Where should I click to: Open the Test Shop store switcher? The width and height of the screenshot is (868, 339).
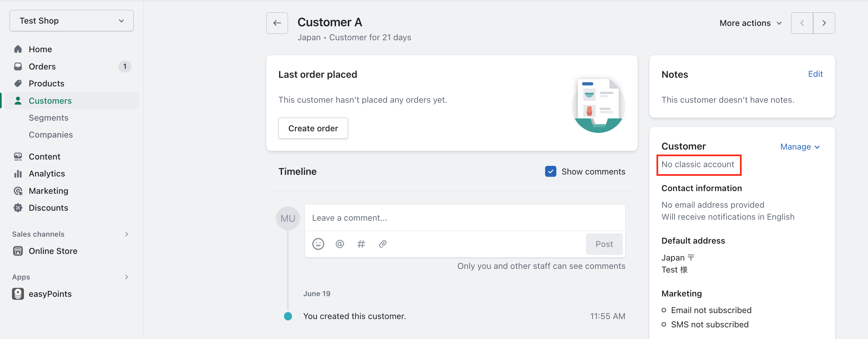[72, 21]
